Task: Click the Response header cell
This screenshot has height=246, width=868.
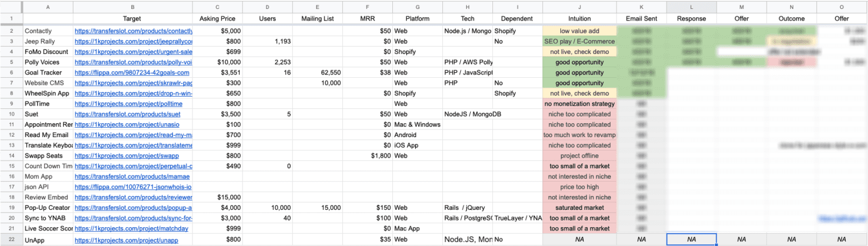Action: point(691,18)
